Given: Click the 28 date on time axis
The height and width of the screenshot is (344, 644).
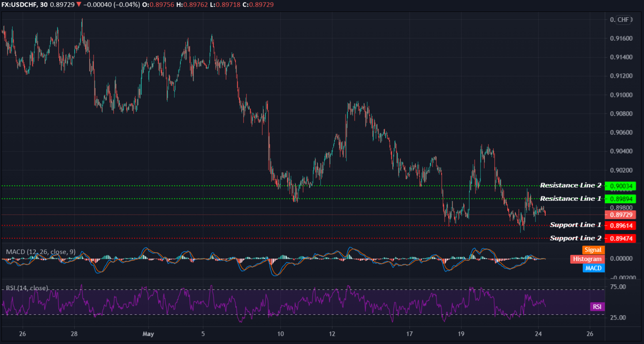Looking at the screenshot, I should [x=74, y=334].
